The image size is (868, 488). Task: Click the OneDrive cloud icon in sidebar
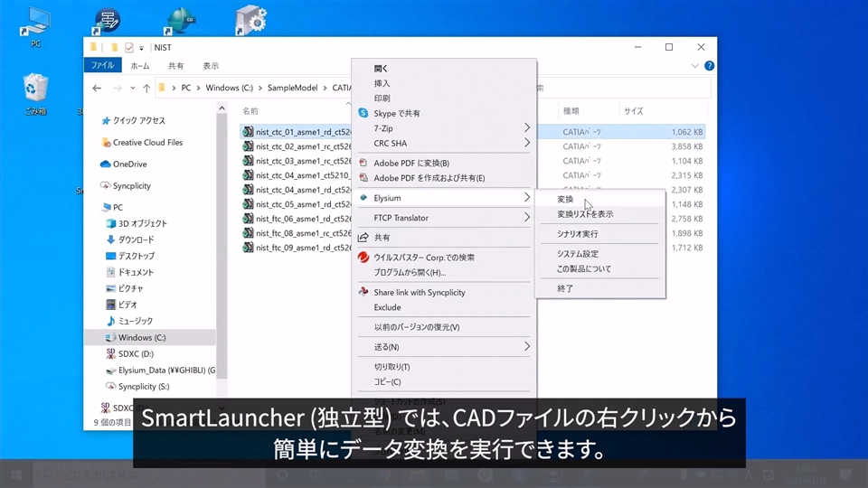click(105, 164)
